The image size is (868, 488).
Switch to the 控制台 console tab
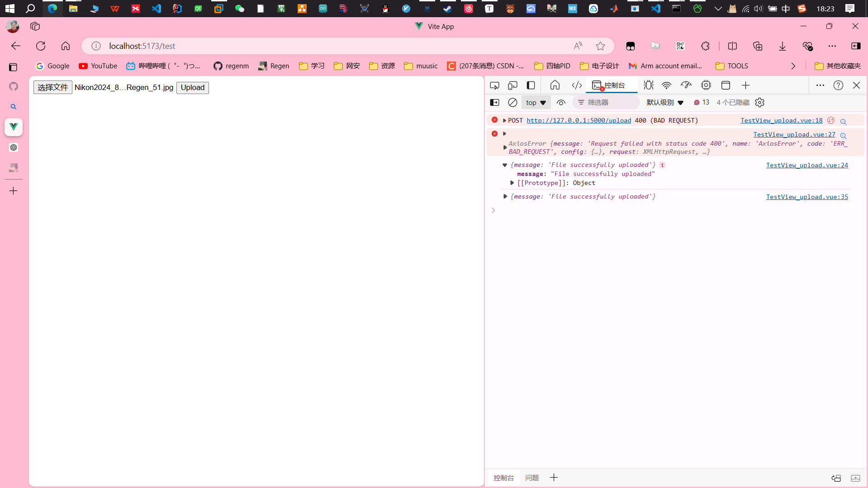pyautogui.click(x=612, y=85)
